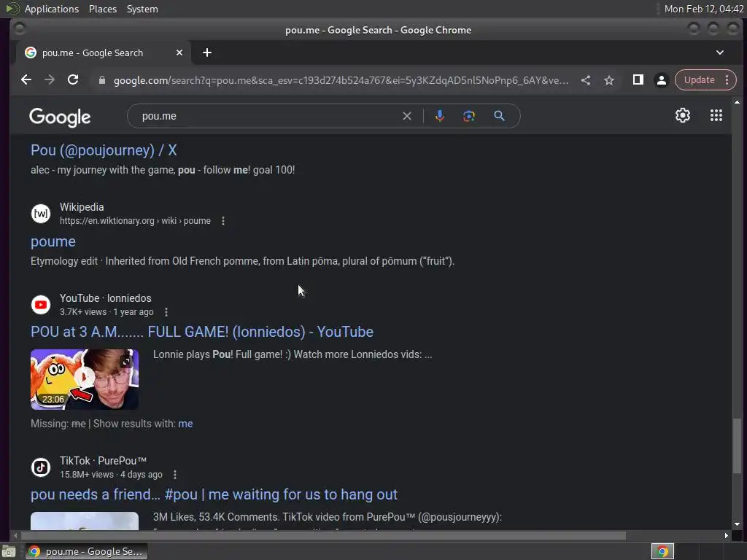Image resolution: width=747 pixels, height=560 pixels.
Task: Open the Chrome side panel icon
Action: click(638, 80)
